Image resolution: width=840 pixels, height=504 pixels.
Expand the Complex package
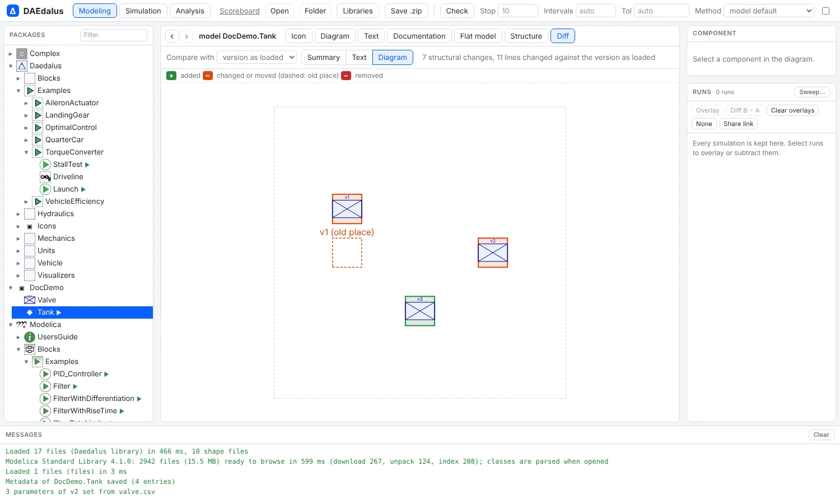coord(11,54)
